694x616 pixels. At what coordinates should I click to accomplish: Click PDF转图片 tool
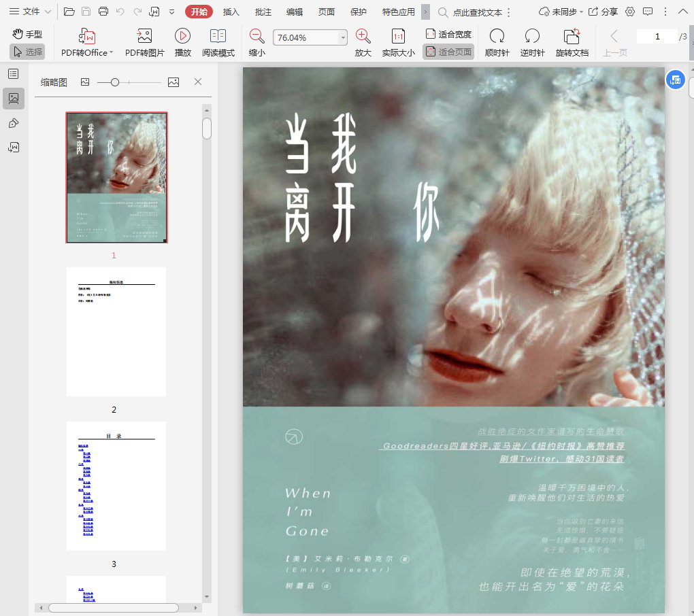coord(144,42)
